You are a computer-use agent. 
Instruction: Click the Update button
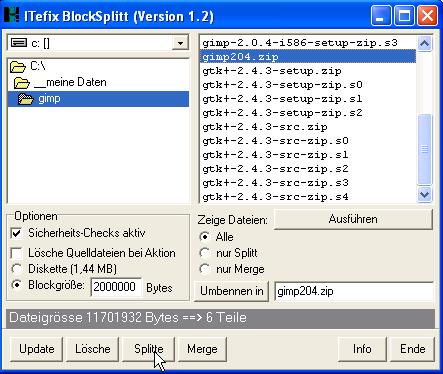point(36,349)
